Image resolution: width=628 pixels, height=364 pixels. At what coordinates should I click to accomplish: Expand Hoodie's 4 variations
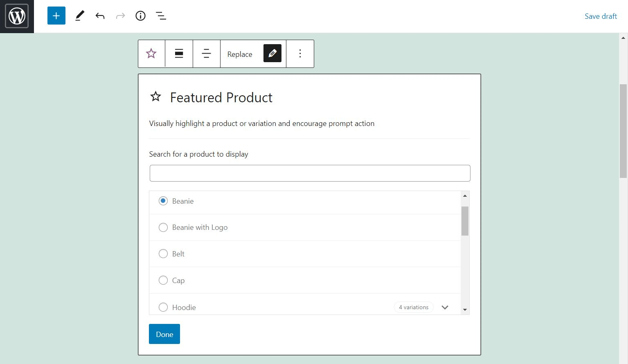coord(445,307)
